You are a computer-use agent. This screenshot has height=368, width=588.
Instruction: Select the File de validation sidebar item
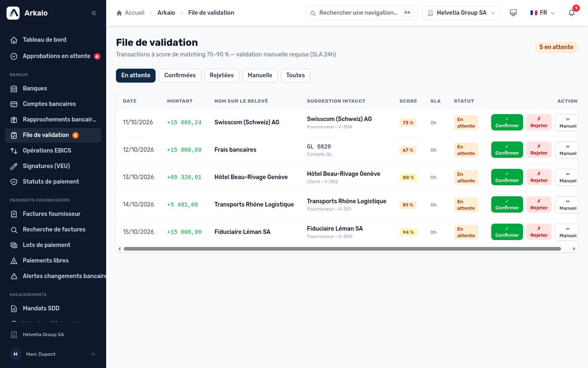tap(53, 135)
